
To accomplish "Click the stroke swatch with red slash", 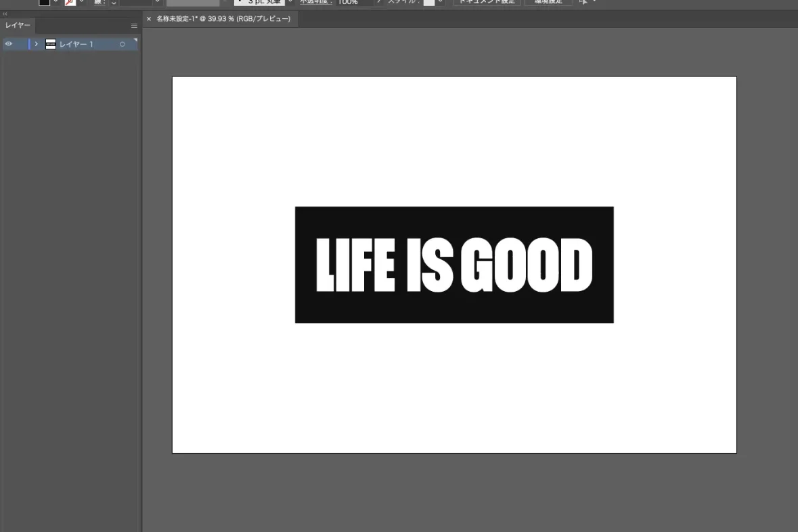I will click(x=70, y=2).
